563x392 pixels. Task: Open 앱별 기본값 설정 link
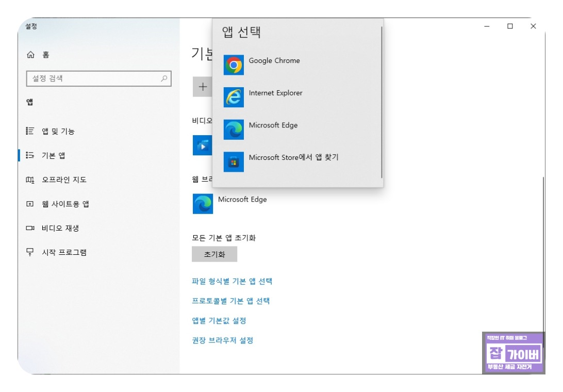pyautogui.click(x=219, y=320)
